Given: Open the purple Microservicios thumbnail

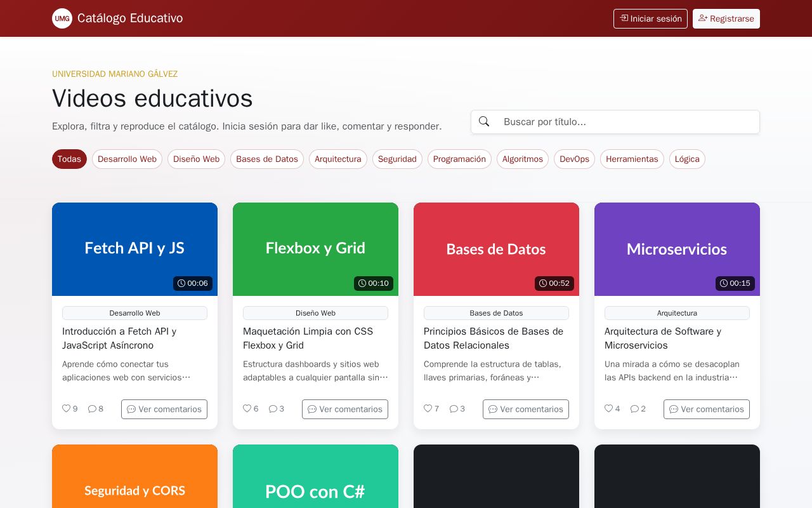Looking at the screenshot, I should coord(677,249).
